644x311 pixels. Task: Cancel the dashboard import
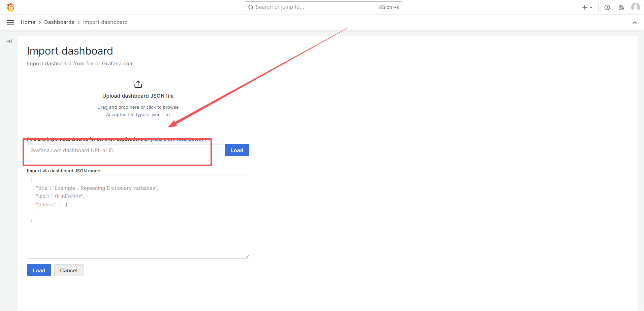coord(69,270)
